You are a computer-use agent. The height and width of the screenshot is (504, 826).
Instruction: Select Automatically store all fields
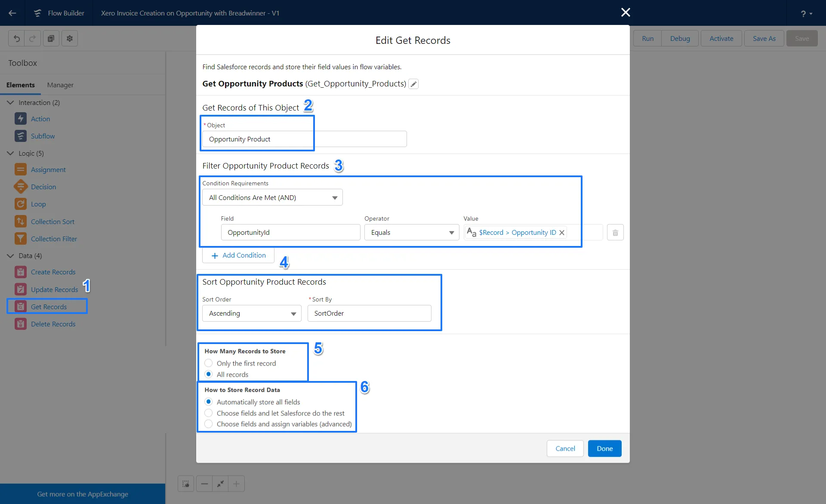pyautogui.click(x=209, y=402)
